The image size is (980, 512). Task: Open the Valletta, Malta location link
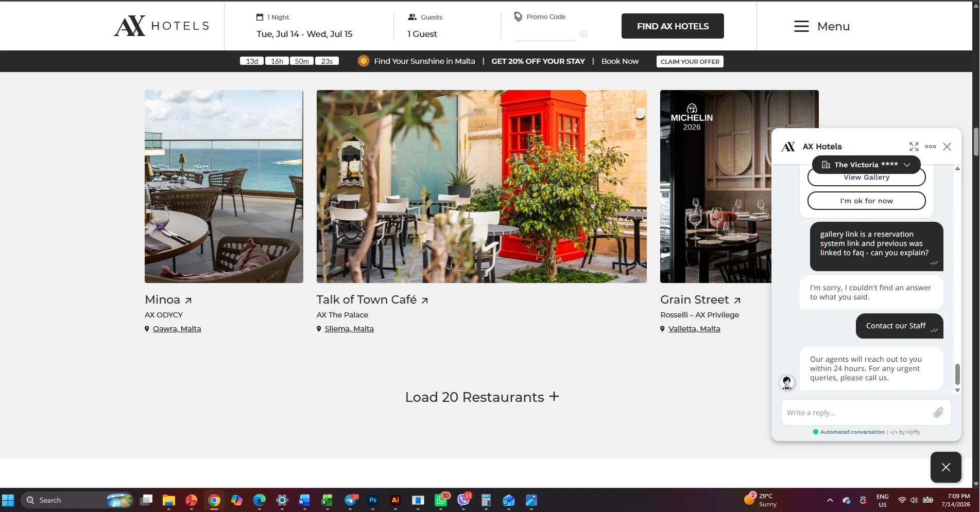[x=694, y=329]
